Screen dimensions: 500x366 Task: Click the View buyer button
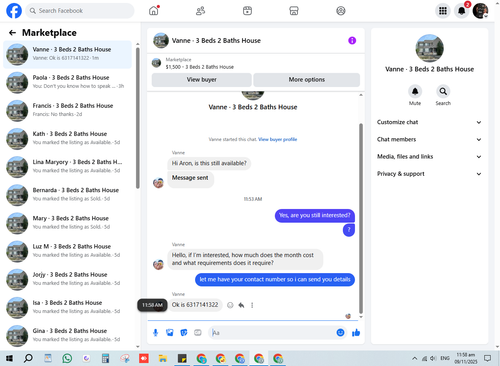tap(202, 80)
